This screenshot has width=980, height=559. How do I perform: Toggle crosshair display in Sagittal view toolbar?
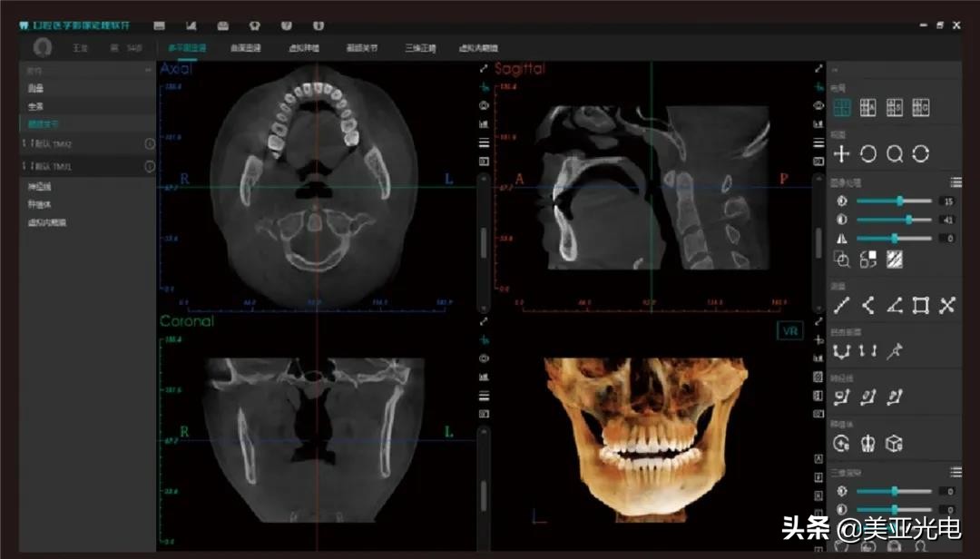coord(818,87)
